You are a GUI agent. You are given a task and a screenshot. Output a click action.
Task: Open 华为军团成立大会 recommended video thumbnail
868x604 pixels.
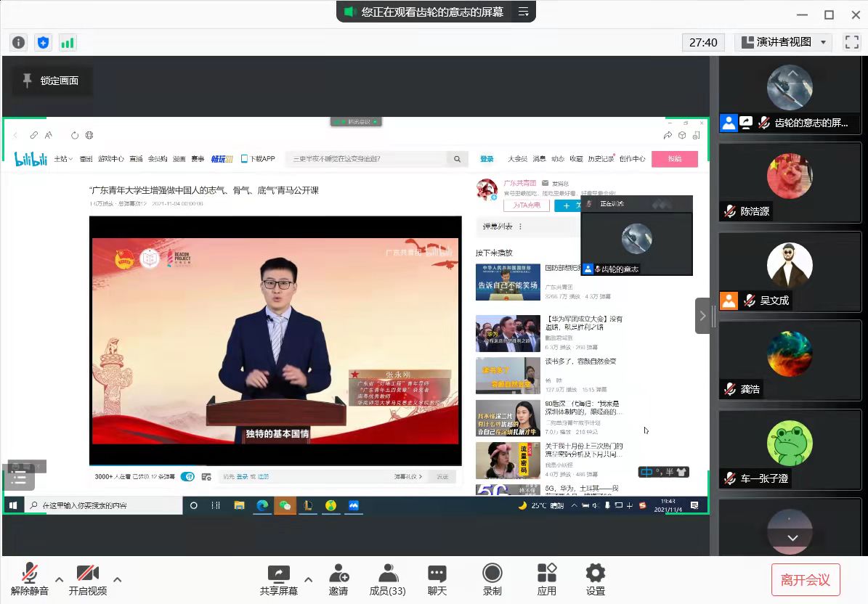tap(508, 333)
